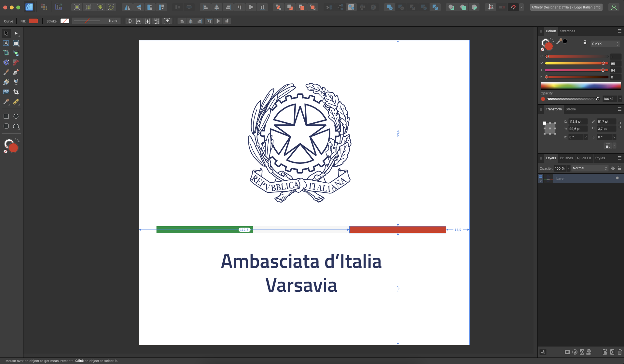Select the Contour tool
The width and height of the screenshot is (624, 364).
pyautogui.click(x=6, y=63)
